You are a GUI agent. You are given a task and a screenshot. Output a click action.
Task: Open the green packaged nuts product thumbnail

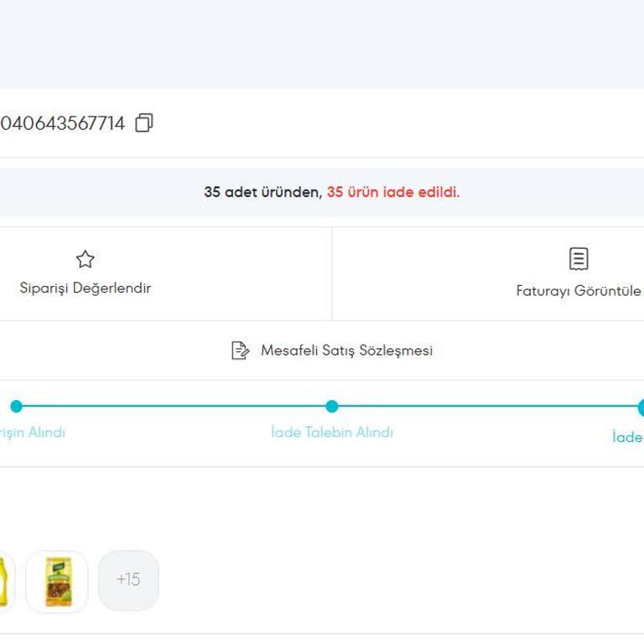click(x=57, y=581)
